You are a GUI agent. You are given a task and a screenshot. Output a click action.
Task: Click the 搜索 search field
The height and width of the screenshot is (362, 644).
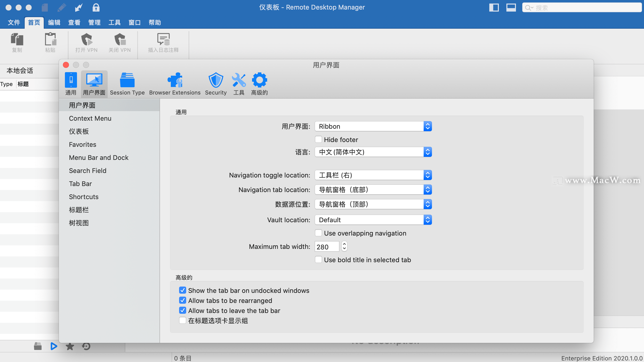tap(582, 8)
